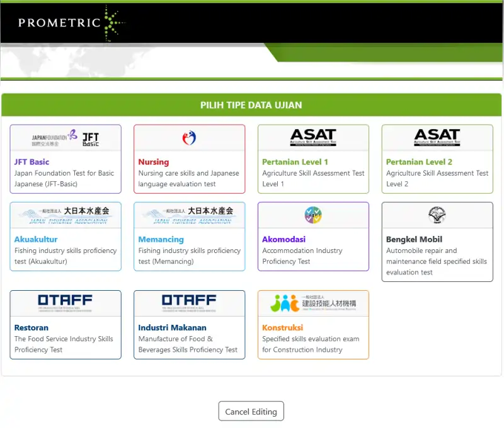Screen dimensions: 504x428
Task: Click 'Fishing industry skills proficiency test (Memancing)' text
Action: point(190,256)
